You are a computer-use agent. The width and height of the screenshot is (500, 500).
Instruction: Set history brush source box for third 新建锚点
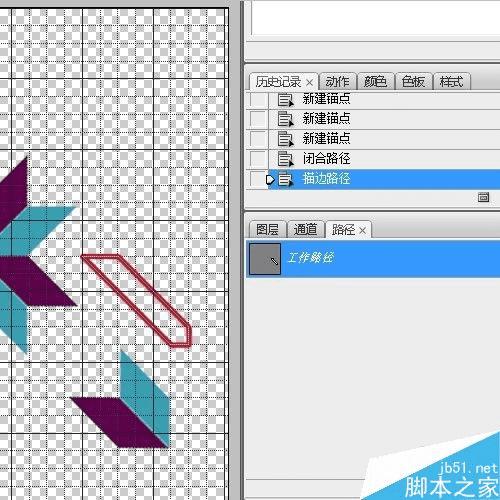[x=258, y=139]
